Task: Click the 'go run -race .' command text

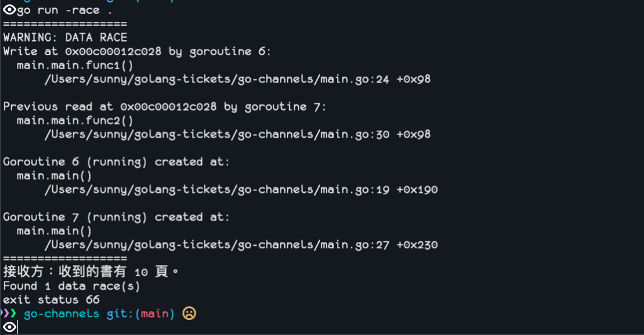Action: click(x=65, y=10)
